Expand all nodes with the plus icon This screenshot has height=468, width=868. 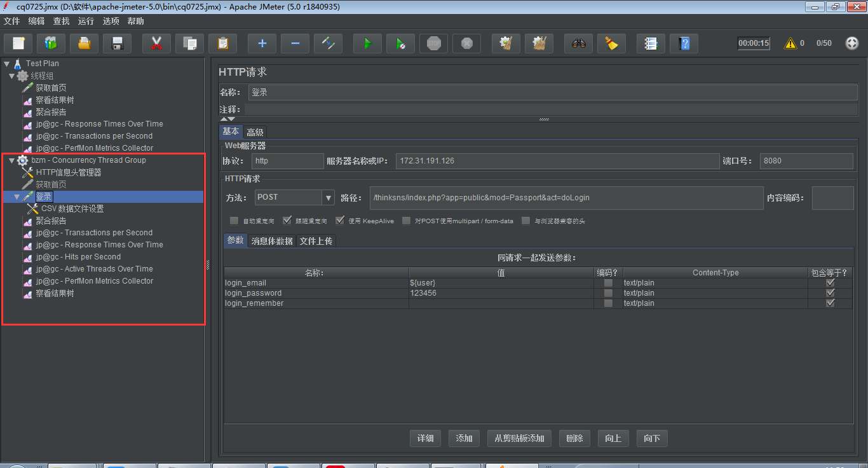tap(262, 43)
